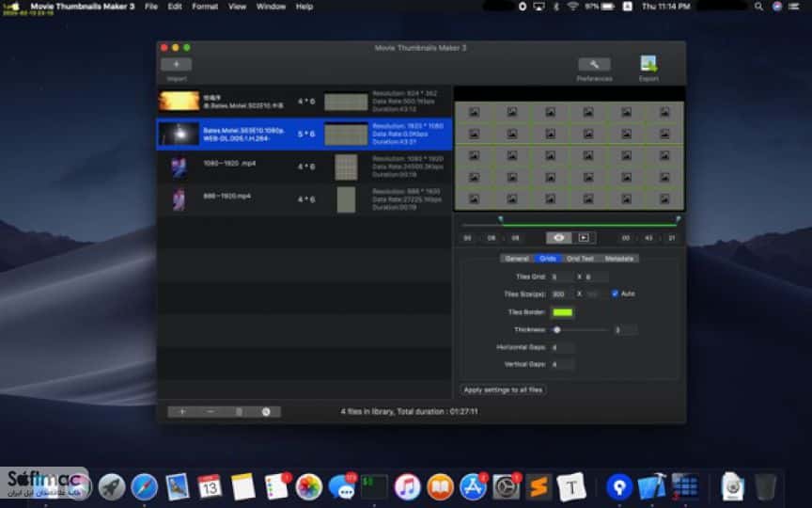The image size is (812, 508).
Task: Click the play preview button beside the eye
Action: [584, 237]
